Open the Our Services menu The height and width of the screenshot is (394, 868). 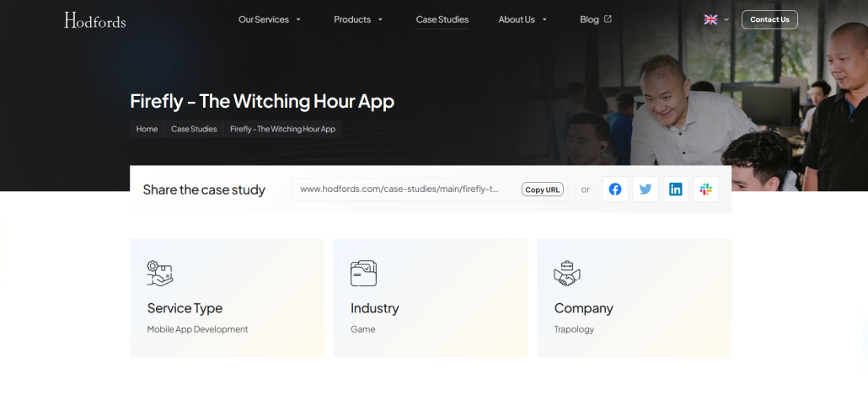tap(264, 19)
